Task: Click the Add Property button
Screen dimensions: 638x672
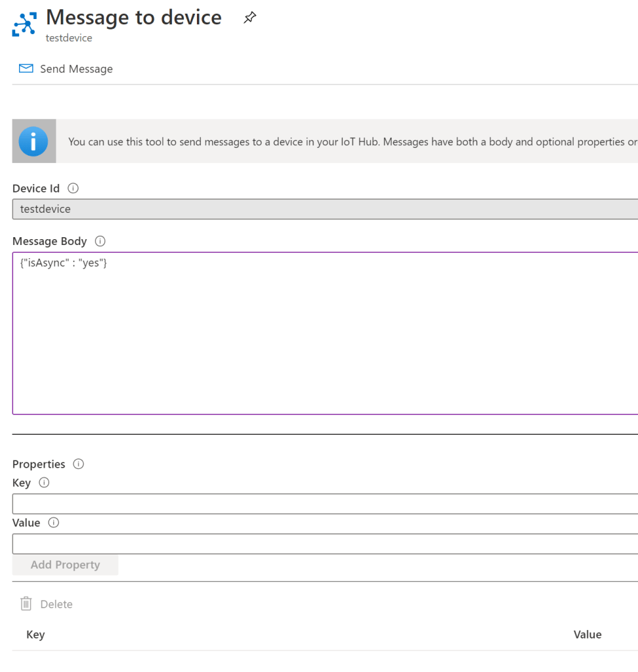Action: pyautogui.click(x=65, y=565)
